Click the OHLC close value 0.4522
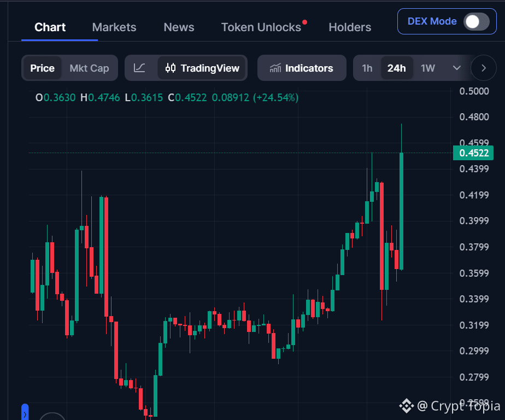The image size is (505, 420). 187,98
